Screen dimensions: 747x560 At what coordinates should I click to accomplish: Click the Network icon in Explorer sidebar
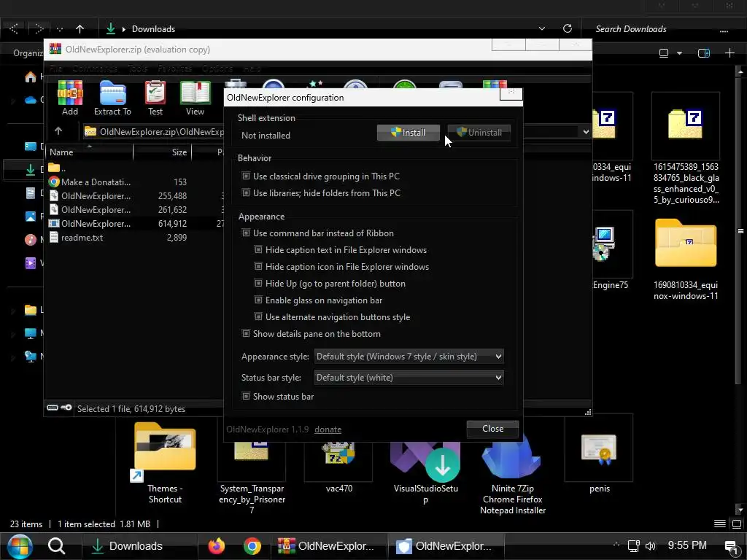[31, 356]
